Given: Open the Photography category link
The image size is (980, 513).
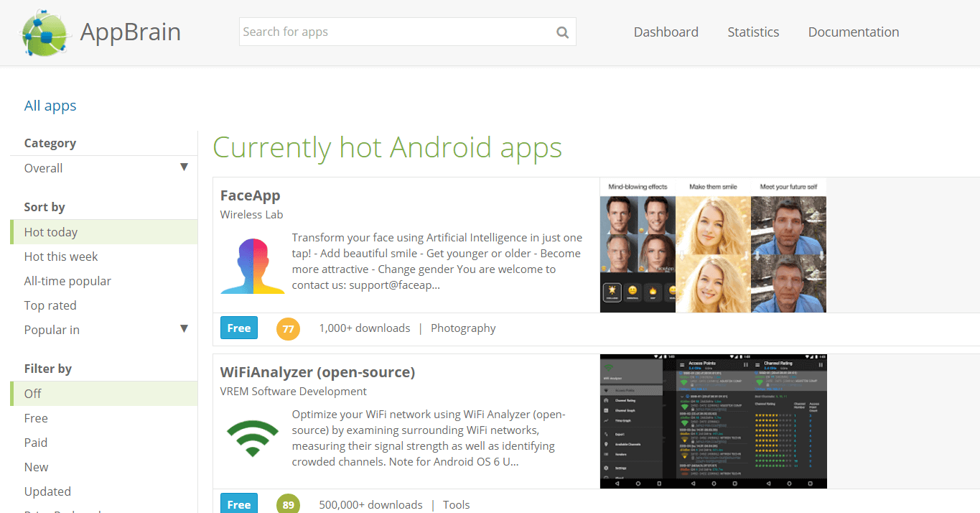Looking at the screenshot, I should (463, 328).
